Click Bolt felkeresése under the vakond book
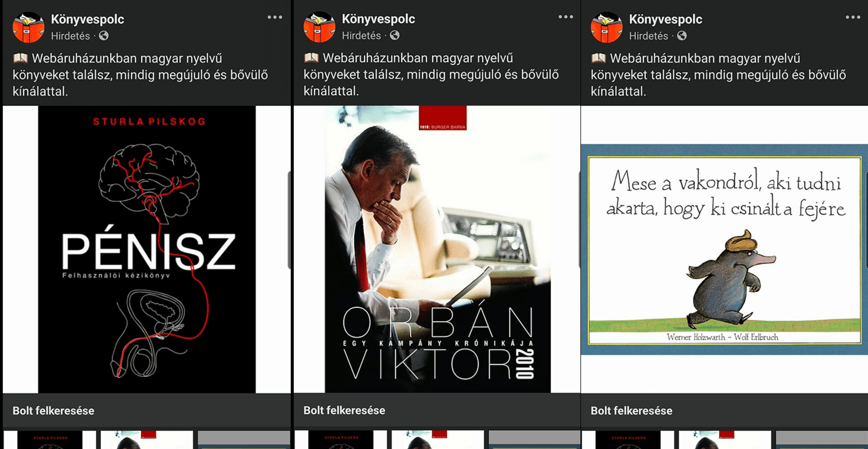Screen dimensions: 868x449 point(631,411)
